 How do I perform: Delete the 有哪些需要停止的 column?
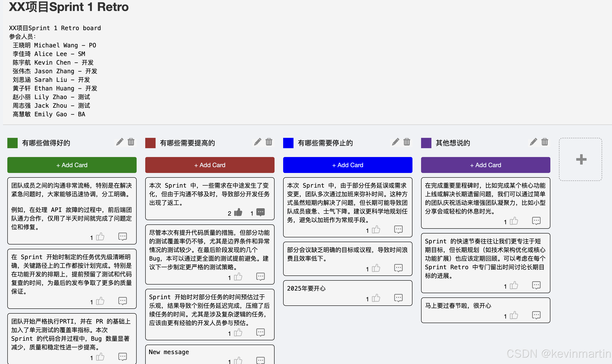407,142
